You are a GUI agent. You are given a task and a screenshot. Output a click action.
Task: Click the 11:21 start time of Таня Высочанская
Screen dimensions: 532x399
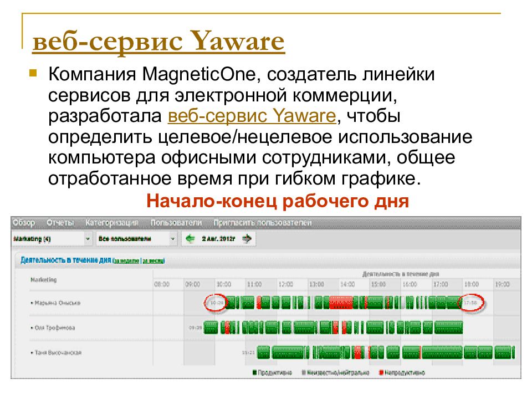(248, 352)
